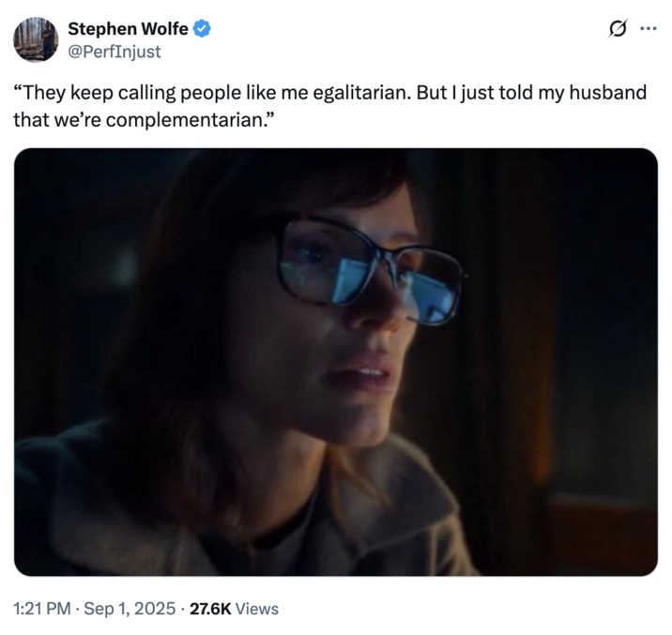Image resolution: width=672 pixels, height=635 pixels.
Task: Open the Grok explain-post icon
Action: (x=618, y=29)
